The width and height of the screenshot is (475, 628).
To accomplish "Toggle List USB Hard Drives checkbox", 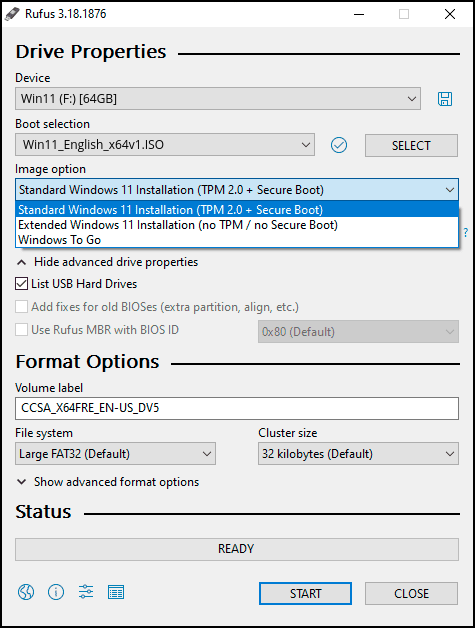I will (21, 284).
